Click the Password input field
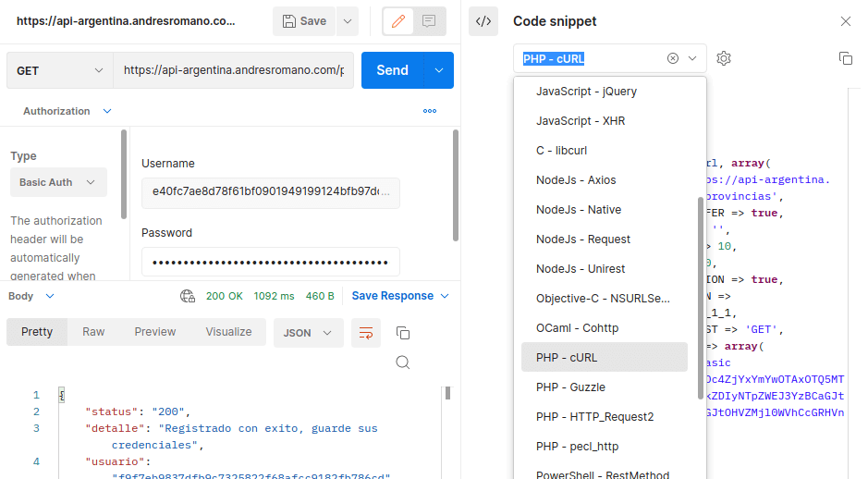Screen dimensions: 868x479 [270, 262]
